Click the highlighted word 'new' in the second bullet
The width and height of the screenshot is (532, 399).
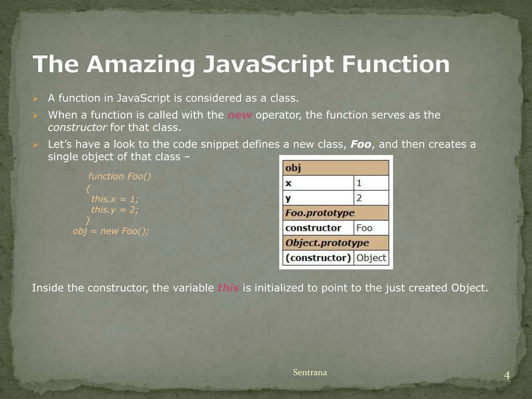240,115
